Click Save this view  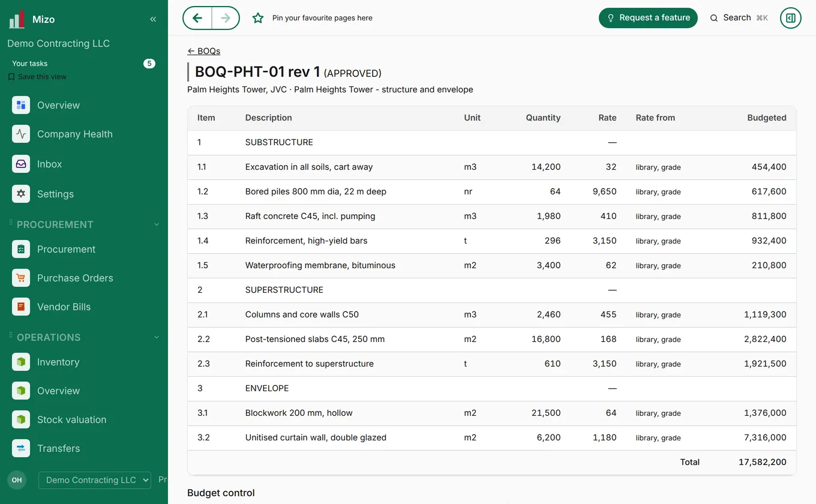point(37,77)
